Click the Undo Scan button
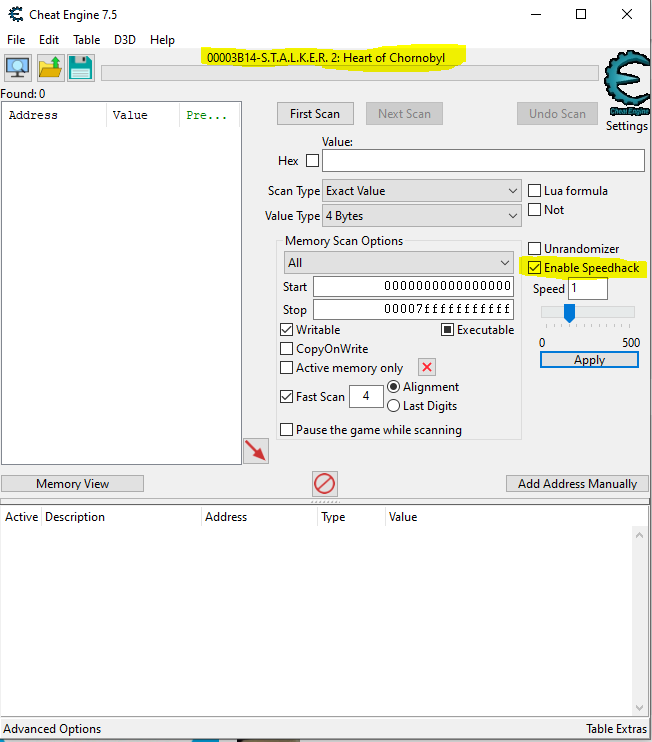The width and height of the screenshot is (652, 742). point(557,114)
